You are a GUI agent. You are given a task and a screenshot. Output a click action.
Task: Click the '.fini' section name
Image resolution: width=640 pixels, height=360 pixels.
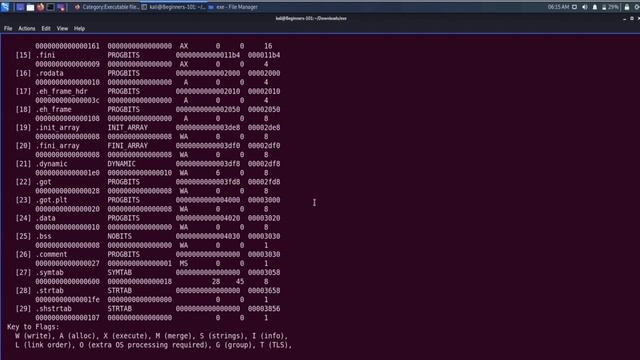click(45, 55)
